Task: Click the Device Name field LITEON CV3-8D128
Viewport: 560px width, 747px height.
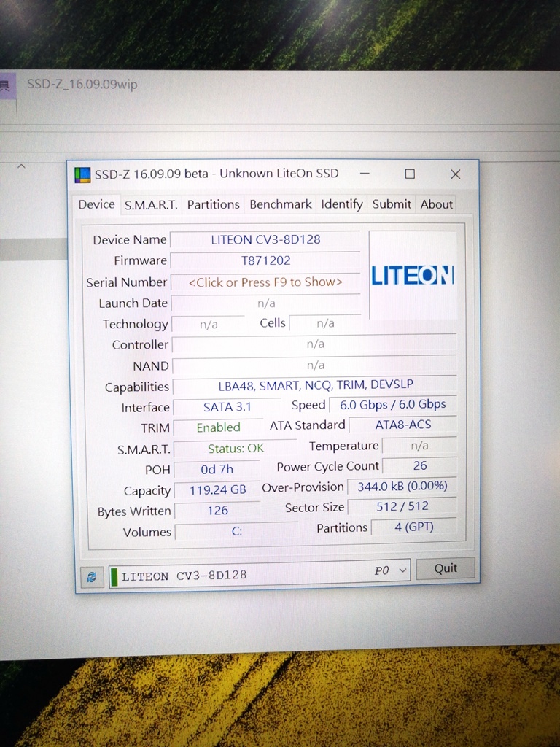Action: pyautogui.click(x=265, y=239)
